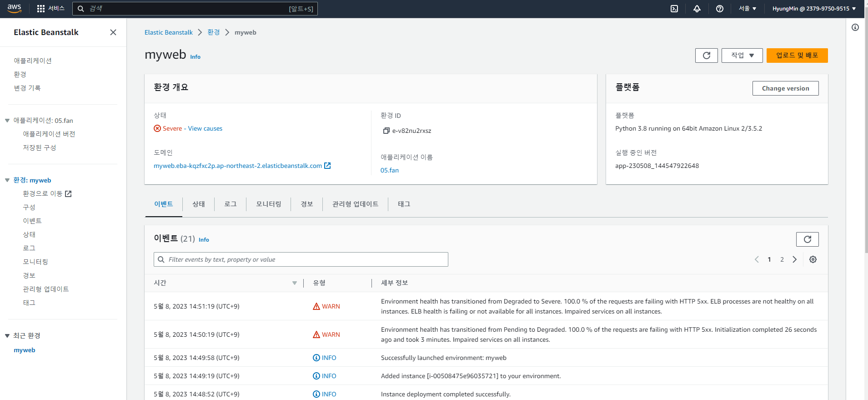Open 환경으로 이동 in the sidebar
This screenshot has height=400, width=868.
43,194
